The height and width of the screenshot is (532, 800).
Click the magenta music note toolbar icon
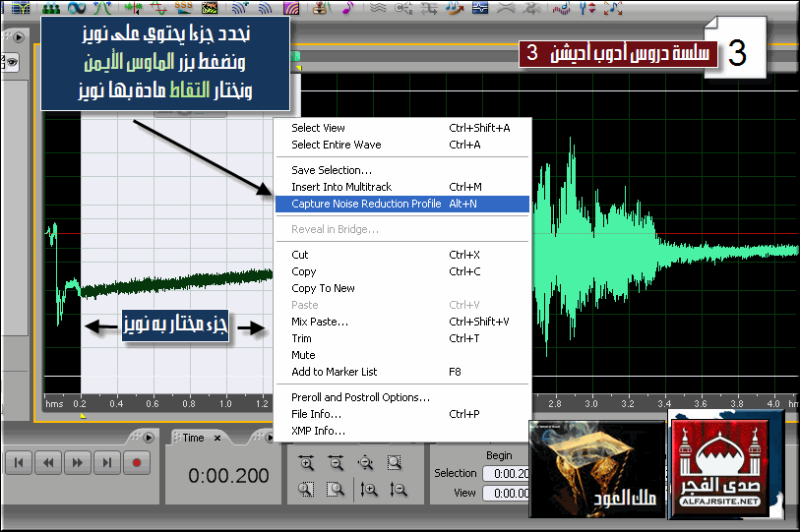[348, 8]
